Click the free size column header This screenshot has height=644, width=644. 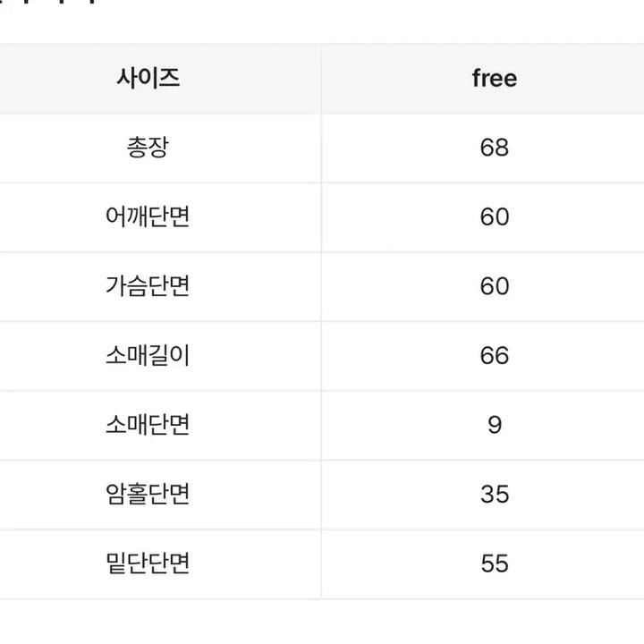coord(494,78)
